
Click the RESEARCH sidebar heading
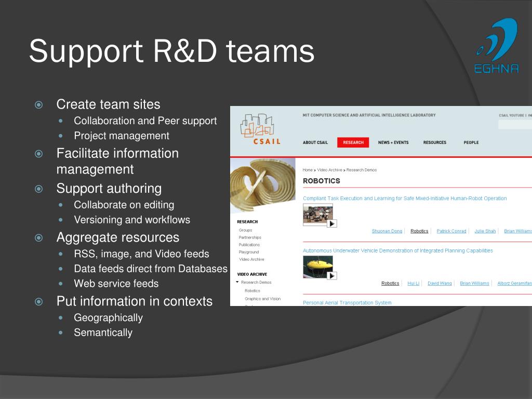[247, 222]
